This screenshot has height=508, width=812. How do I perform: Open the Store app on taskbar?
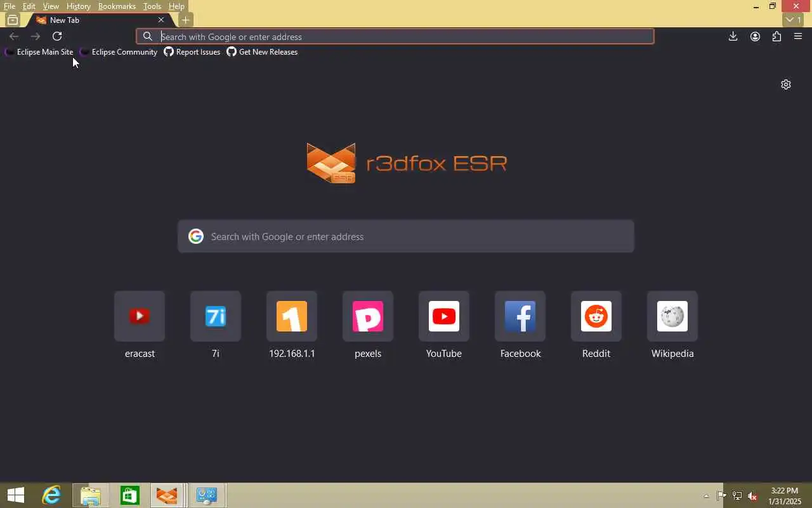[129, 495]
